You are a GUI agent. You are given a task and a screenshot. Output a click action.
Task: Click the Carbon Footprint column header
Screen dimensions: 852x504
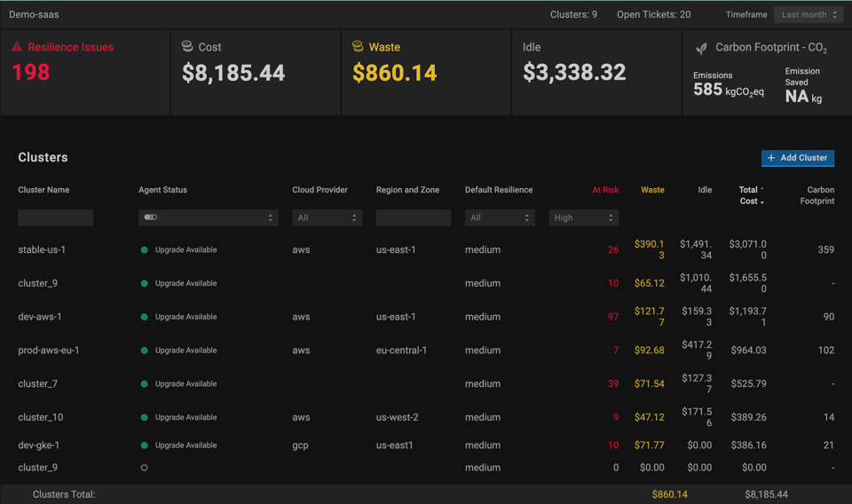coord(817,195)
